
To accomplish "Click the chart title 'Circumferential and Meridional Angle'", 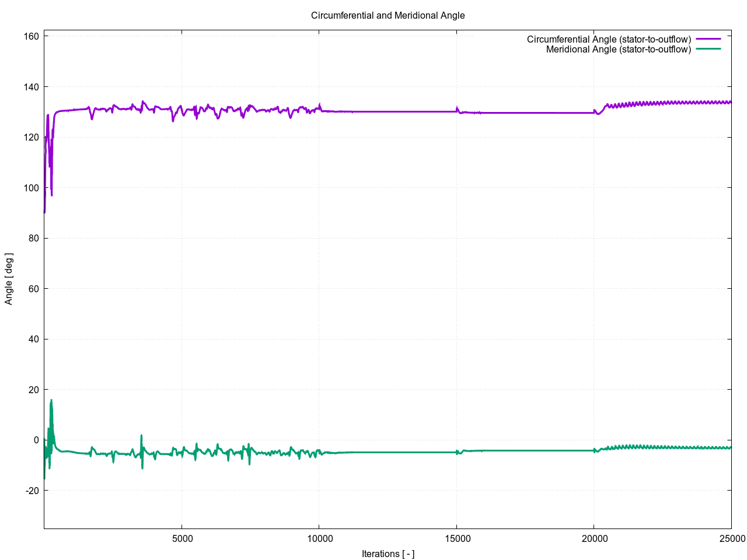I will coord(388,16).
